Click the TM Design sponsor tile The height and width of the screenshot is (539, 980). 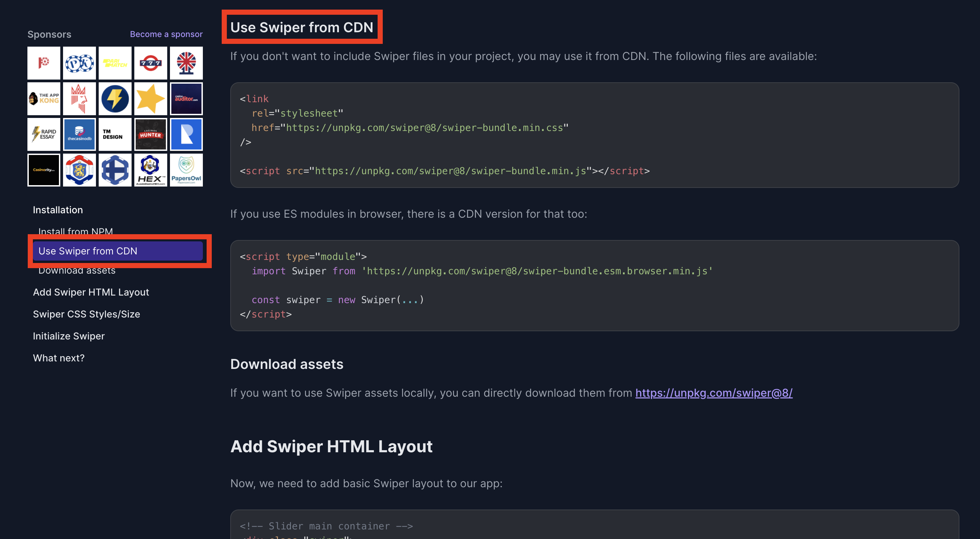click(x=115, y=134)
